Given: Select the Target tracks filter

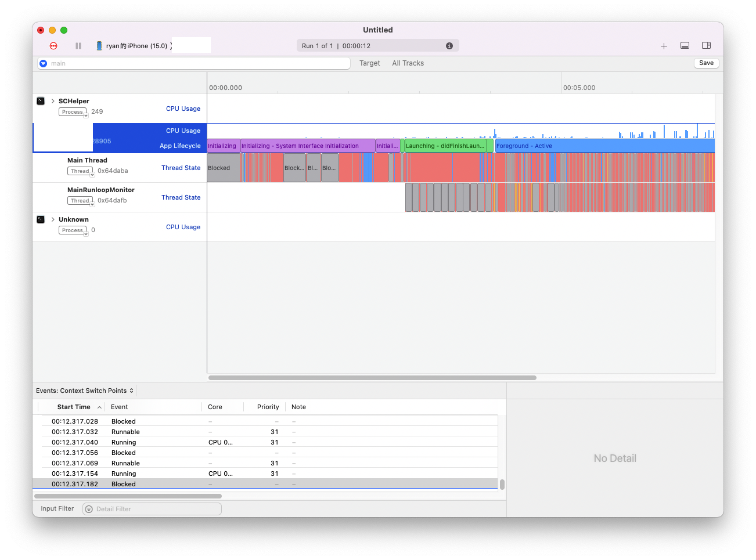Looking at the screenshot, I should (369, 63).
